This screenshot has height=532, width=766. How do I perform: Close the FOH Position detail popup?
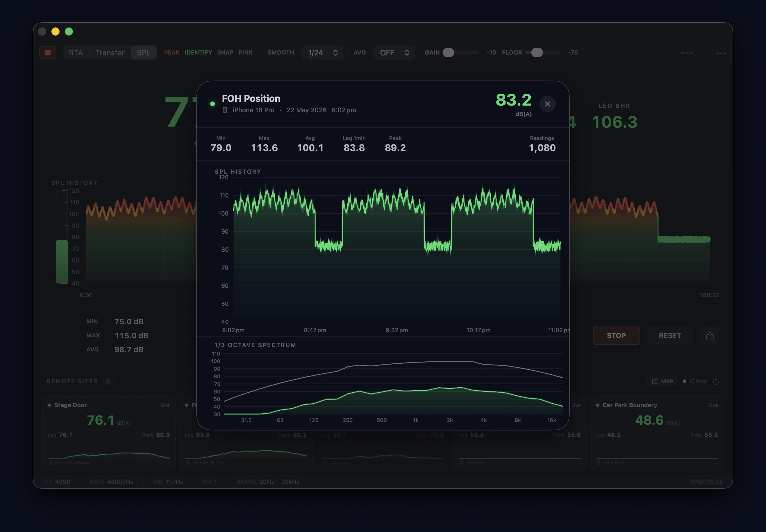click(547, 104)
